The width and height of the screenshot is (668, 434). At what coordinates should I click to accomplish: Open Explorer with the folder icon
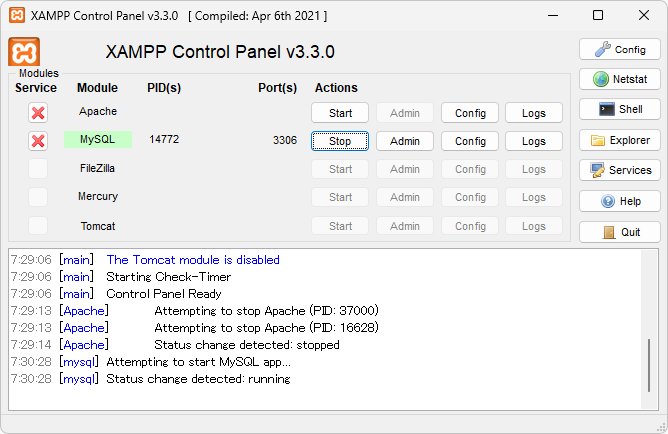[620, 140]
